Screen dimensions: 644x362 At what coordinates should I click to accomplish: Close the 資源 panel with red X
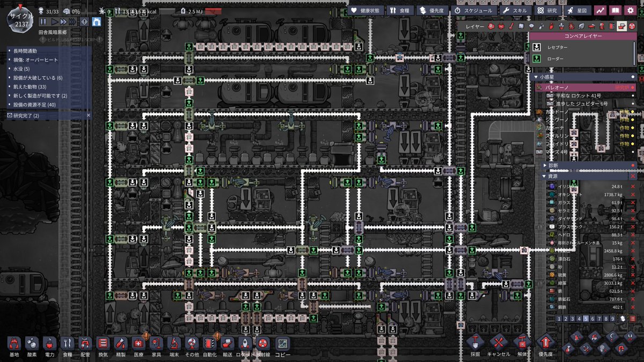[x=633, y=175]
